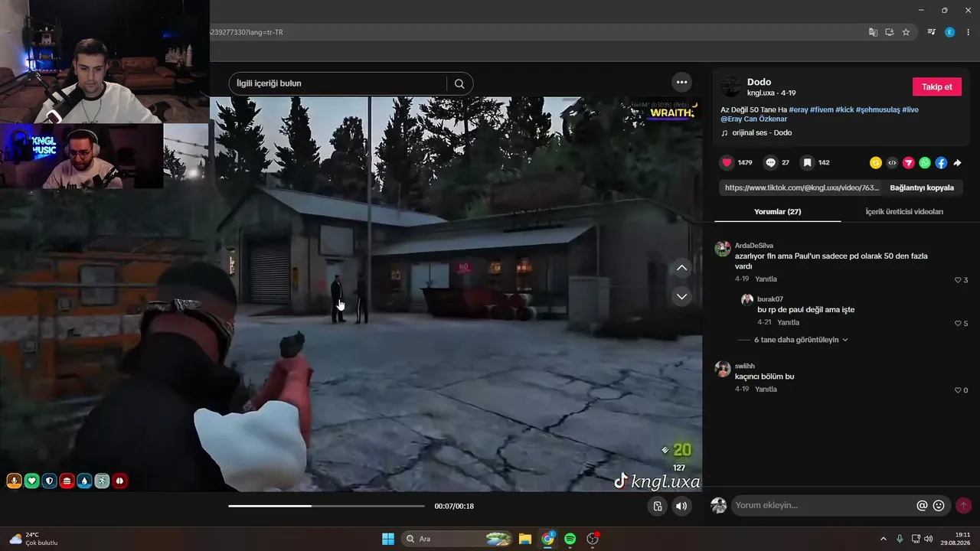Go to the previous video
The height and width of the screenshot is (551, 980).
[x=682, y=268]
